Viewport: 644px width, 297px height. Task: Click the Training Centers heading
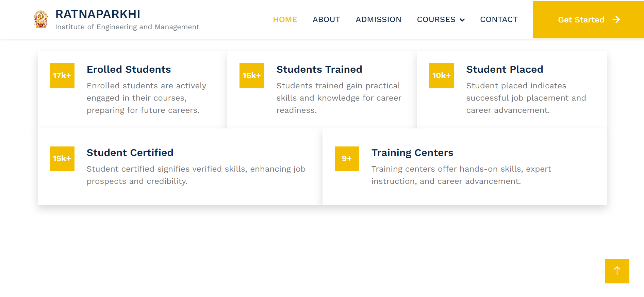(412, 153)
